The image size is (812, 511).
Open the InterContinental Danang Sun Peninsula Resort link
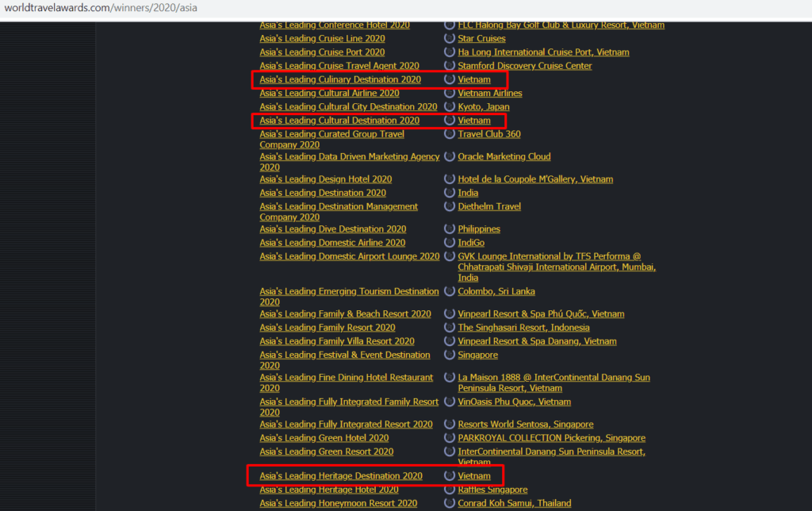tap(552, 456)
